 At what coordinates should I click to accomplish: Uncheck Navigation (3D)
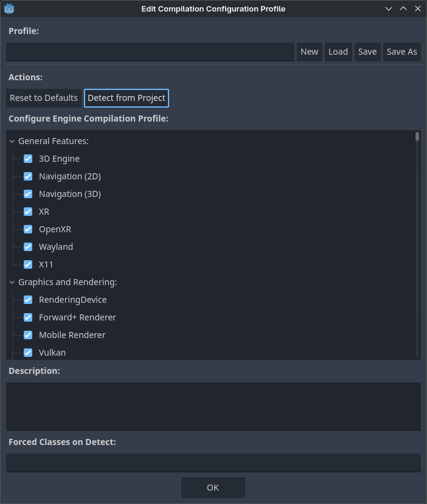pos(28,193)
